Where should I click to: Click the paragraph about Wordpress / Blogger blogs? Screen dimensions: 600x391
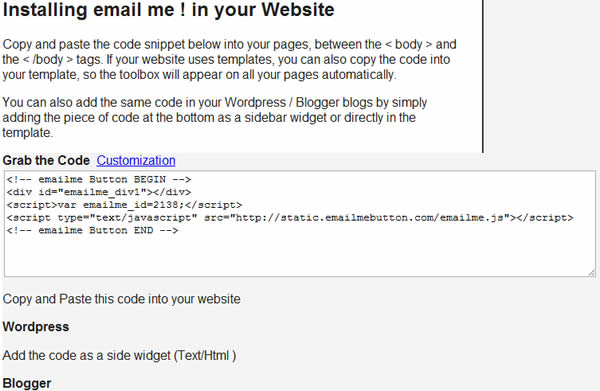pos(215,117)
